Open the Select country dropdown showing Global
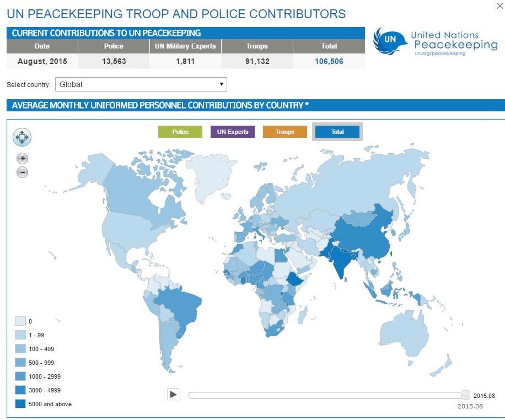The image size is (505, 420). click(141, 84)
